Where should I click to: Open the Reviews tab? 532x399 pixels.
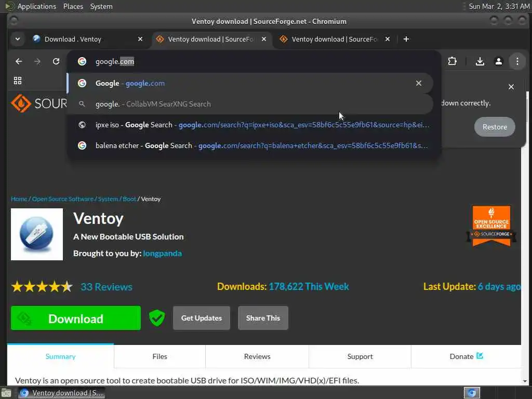click(257, 356)
